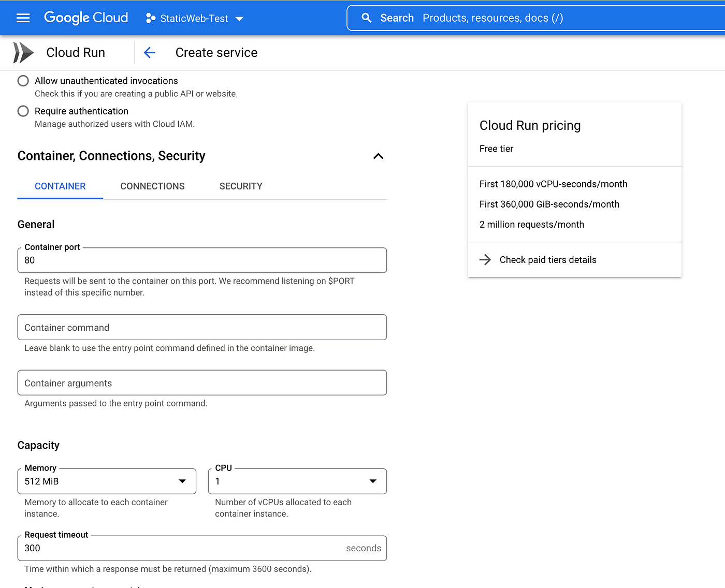
Task: Open Check paid tiers details
Action: [547, 259]
